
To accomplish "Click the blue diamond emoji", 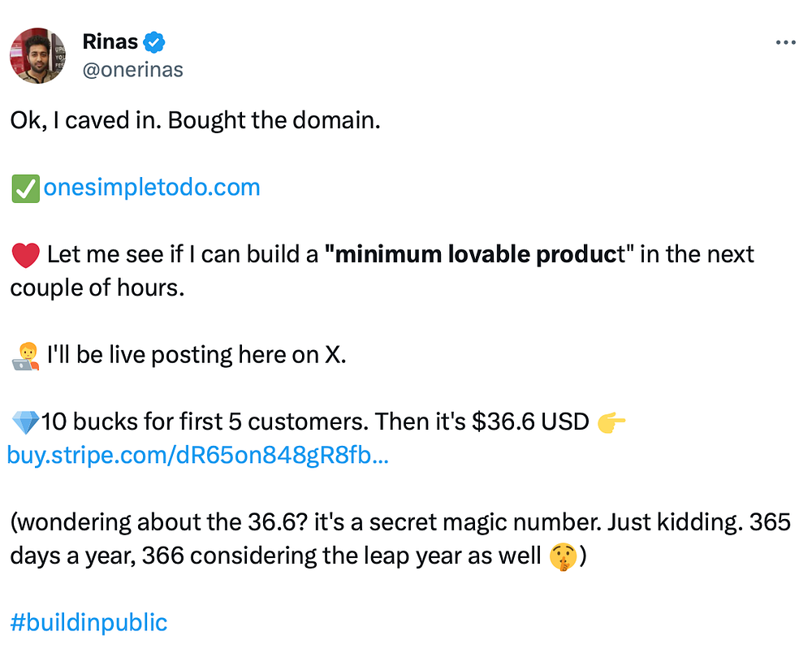I will pyautogui.click(x=24, y=422).
